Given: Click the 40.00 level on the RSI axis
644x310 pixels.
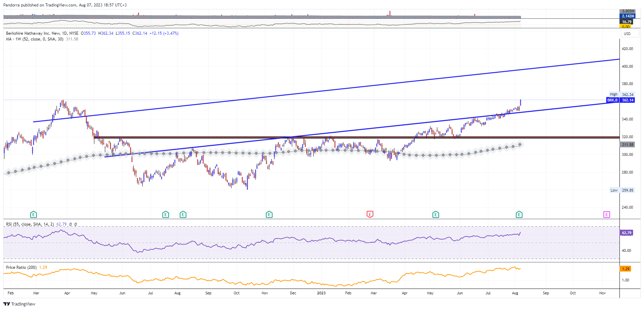Looking at the screenshot, I should click(626, 250).
